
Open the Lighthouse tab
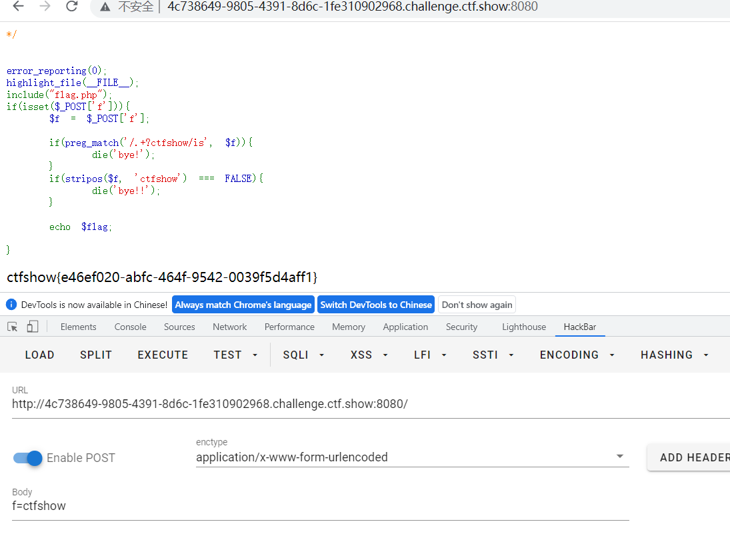point(524,327)
